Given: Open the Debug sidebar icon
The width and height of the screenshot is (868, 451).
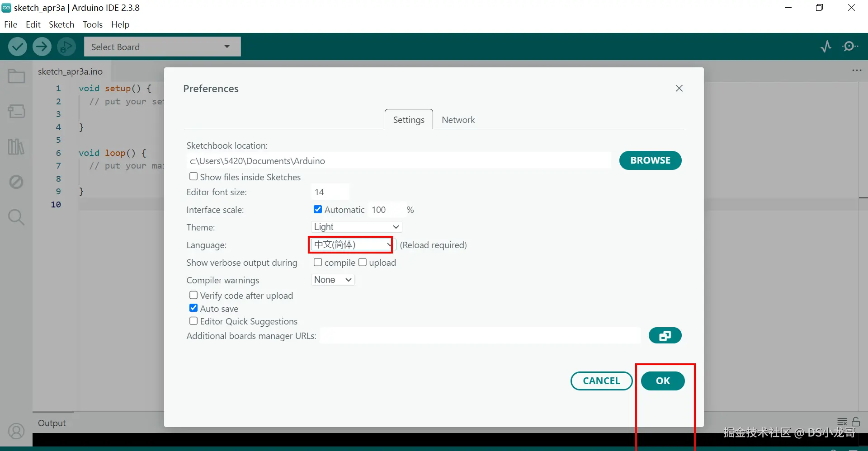Looking at the screenshot, I should pyautogui.click(x=16, y=182).
